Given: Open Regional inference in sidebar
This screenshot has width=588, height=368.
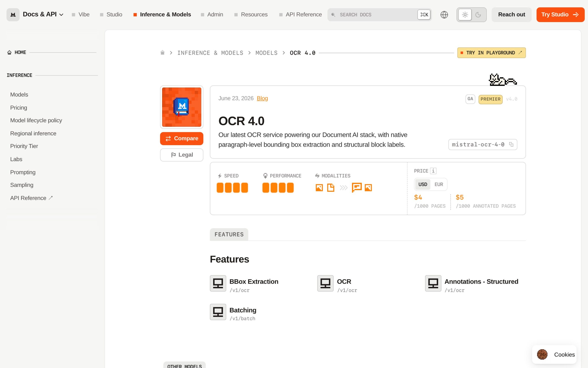Looking at the screenshot, I should [33, 133].
